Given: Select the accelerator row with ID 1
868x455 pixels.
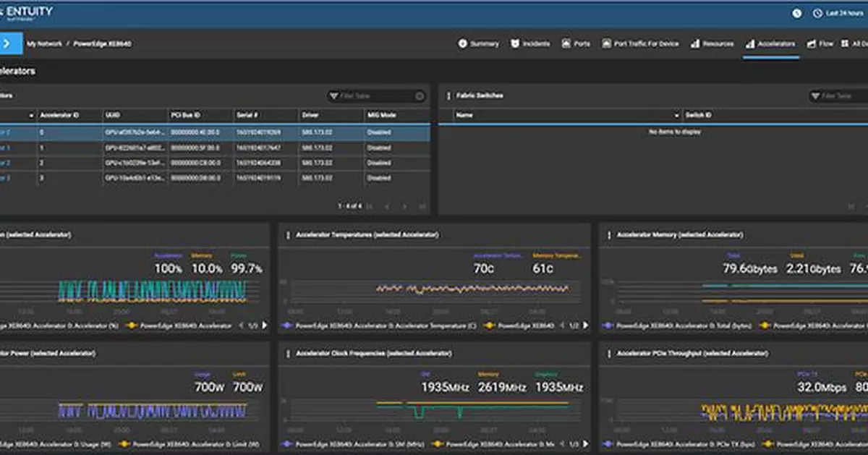Looking at the screenshot, I should coord(215,148).
